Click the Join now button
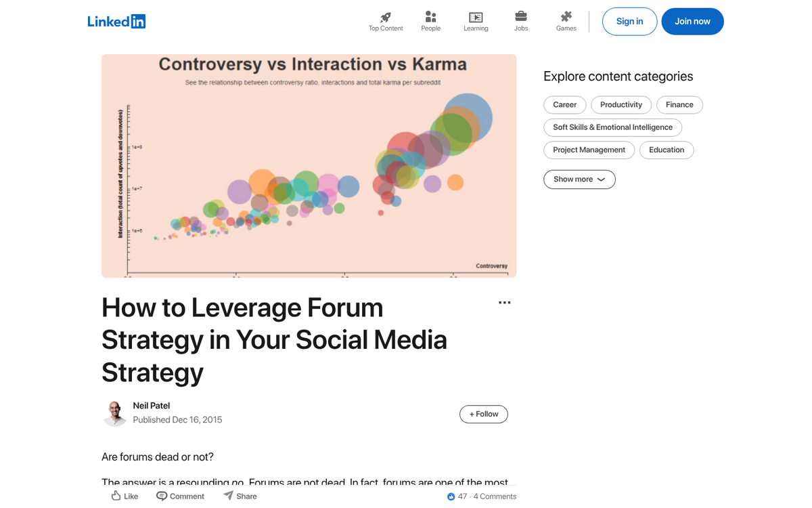Image resolution: width=812 pixels, height=508 pixels. (692, 21)
